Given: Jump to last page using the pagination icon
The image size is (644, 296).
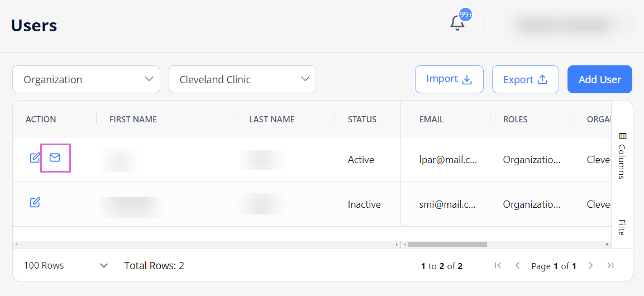Looking at the screenshot, I should pyautogui.click(x=610, y=266).
